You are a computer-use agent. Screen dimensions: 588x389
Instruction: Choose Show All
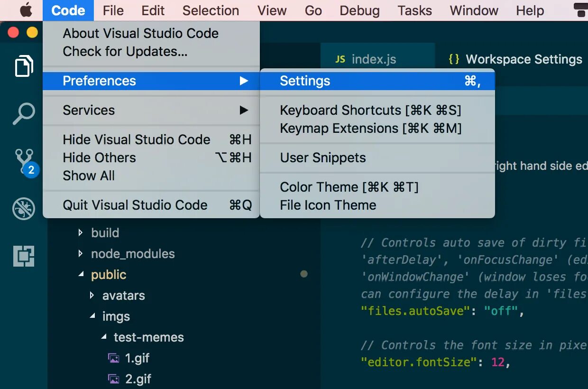click(x=151, y=176)
